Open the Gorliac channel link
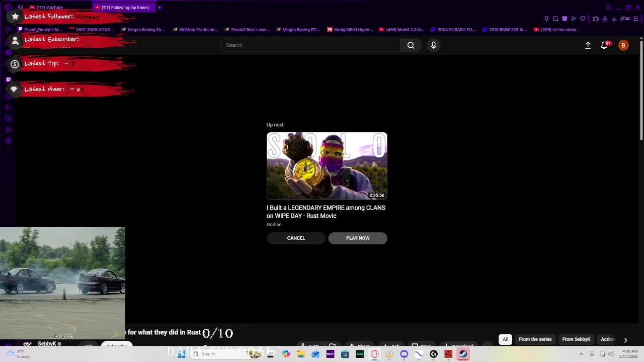644x362 pixels. (x=274, y=225)
